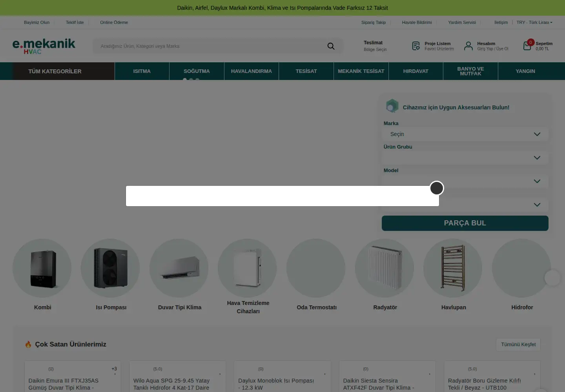Close the empty white popup
Viewport: 565px width, 392px height.
pos(437,188)
